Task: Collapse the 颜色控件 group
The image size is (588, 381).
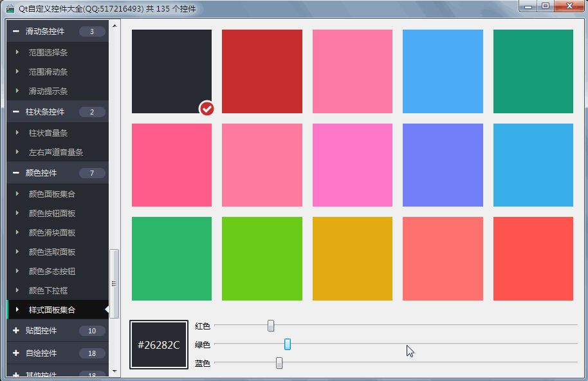Action: coord(15,173)
